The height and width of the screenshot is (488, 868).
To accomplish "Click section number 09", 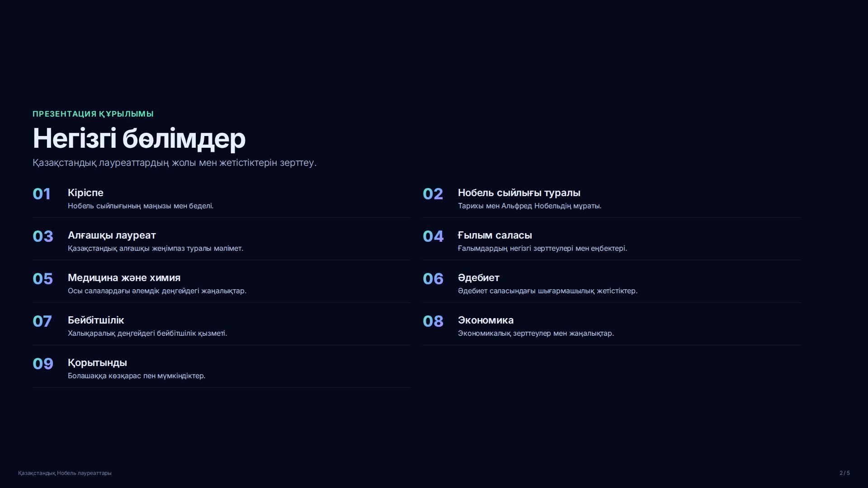I will (x=43, y=364).
